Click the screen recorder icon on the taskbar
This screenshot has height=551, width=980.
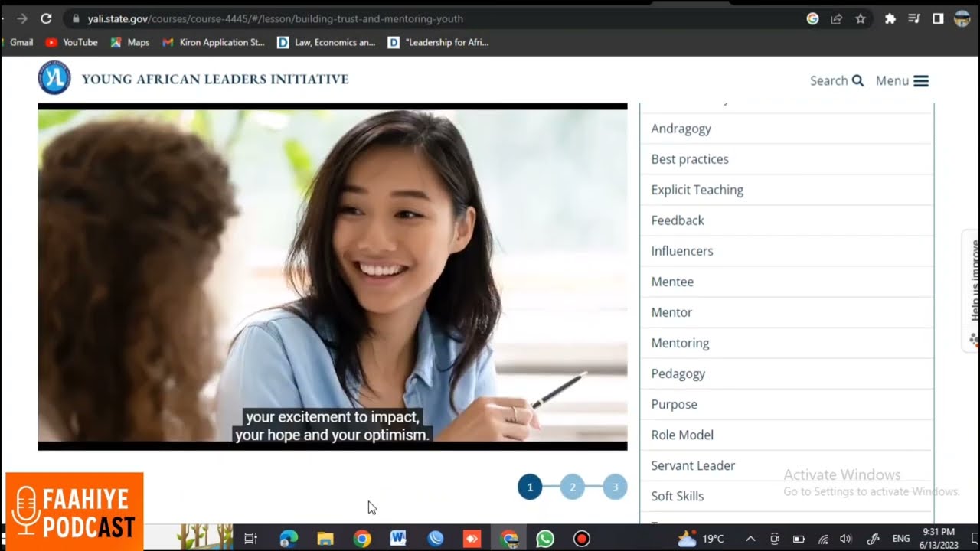(x=582, y=539)
